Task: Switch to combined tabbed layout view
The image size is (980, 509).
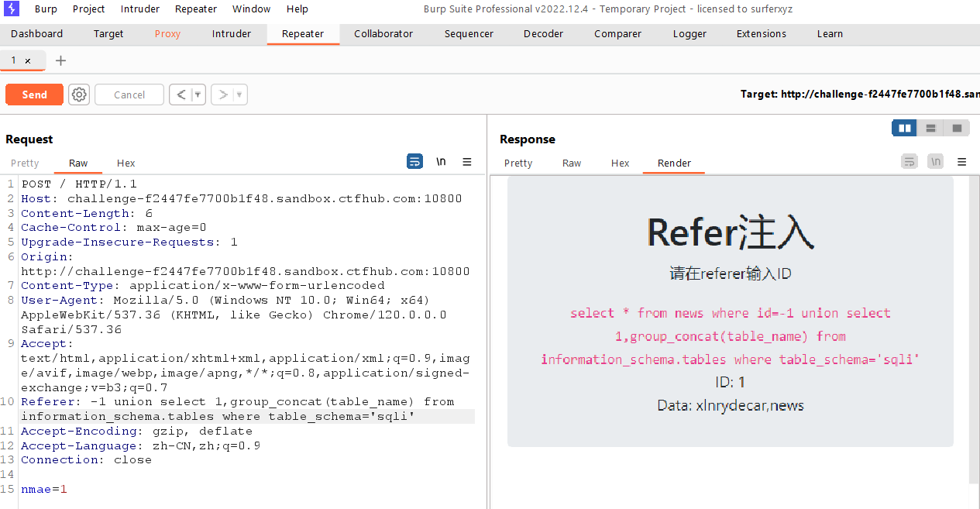Action: (957, 128)
